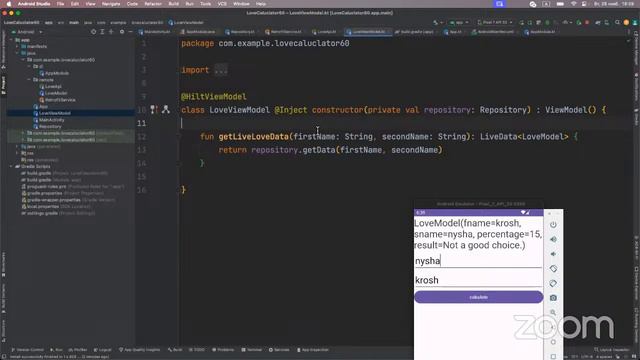Hide the Project panel with minus icon

[x=130, y=31]
